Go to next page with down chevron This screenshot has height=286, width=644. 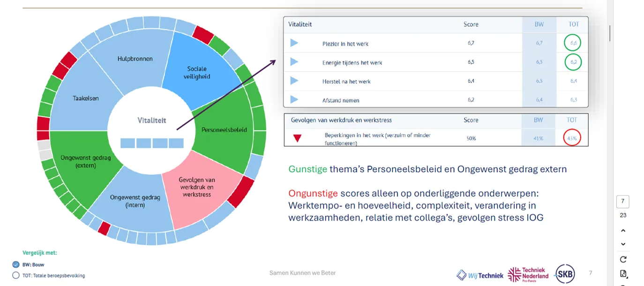coord(623,244)
